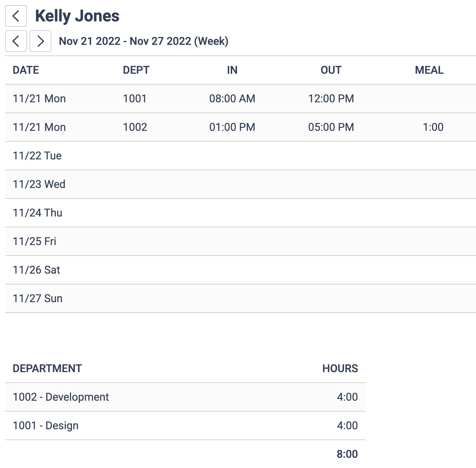
Task: Select the 1002 - Development department summary row
Action: pos(170,397)
